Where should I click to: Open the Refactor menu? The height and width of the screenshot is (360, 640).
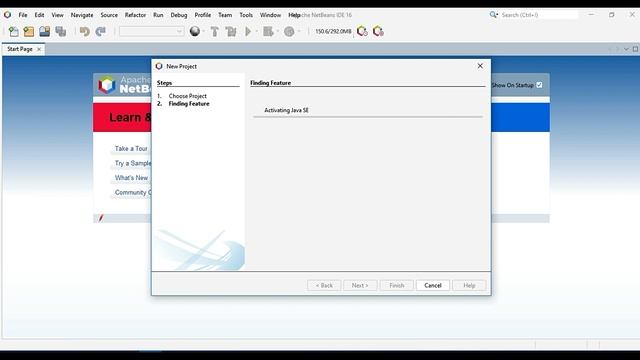tap(135, 15)
